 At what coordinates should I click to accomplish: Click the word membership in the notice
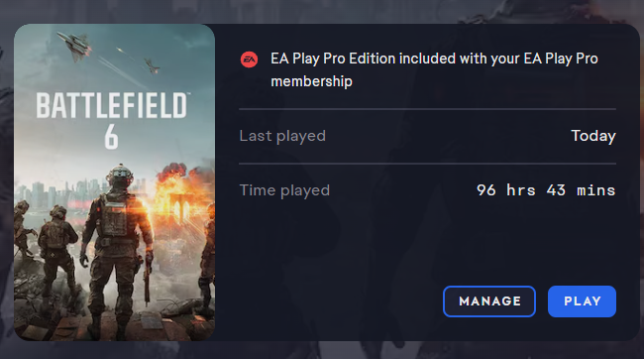point(311,81)
